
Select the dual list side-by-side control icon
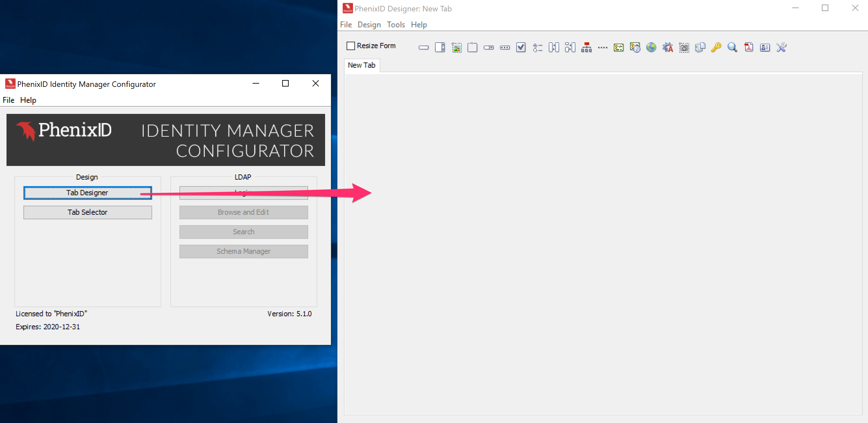[554, 47]
